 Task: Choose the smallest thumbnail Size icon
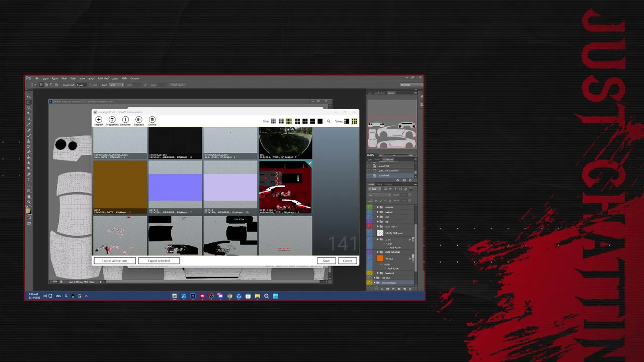(274, 121)
